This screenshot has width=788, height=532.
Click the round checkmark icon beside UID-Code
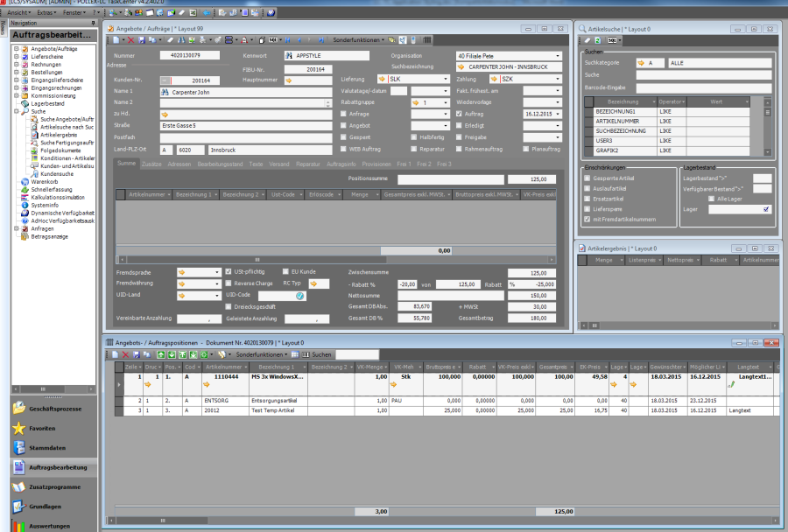coord(300,296)
